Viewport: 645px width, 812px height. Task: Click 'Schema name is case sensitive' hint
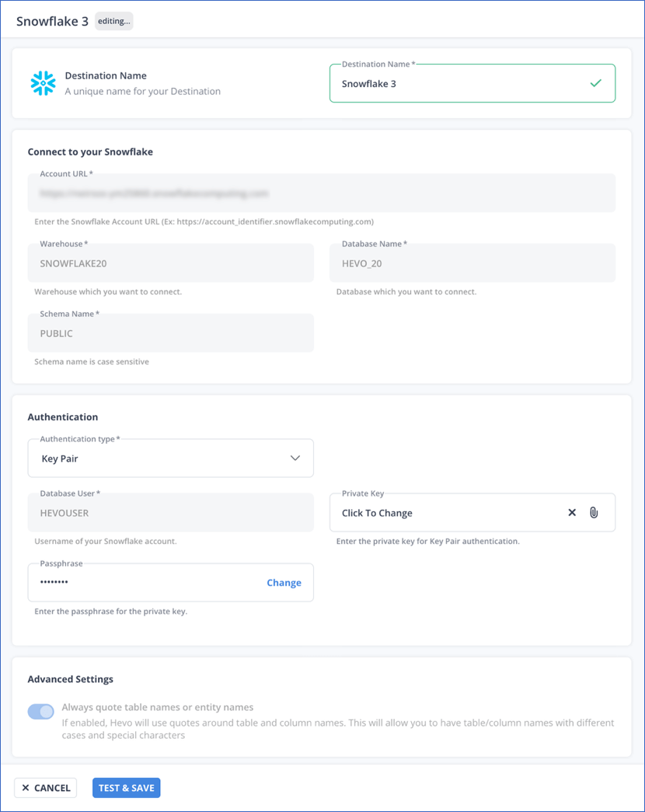click(x=92, y=361)
